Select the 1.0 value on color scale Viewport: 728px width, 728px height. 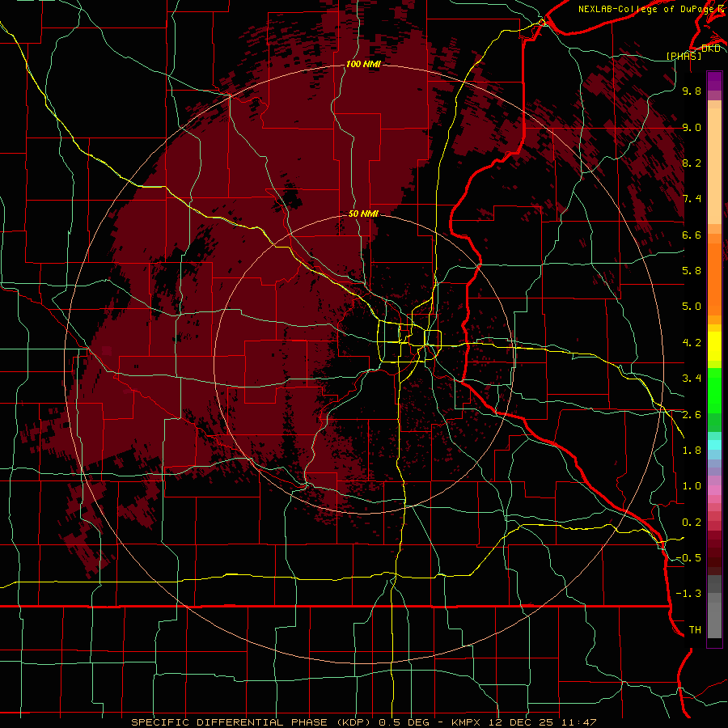(692, 486)
